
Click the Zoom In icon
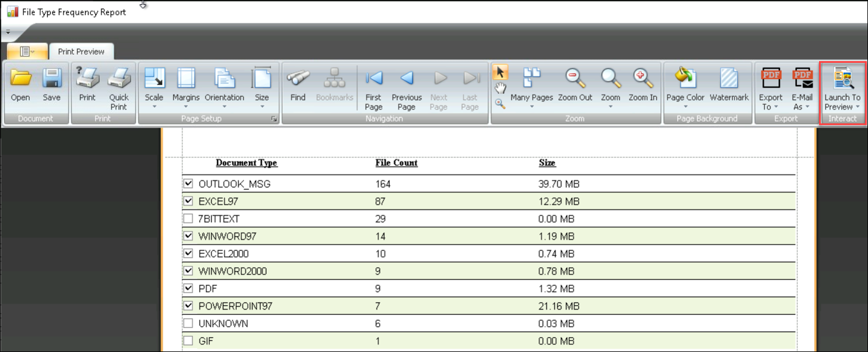click(x=643, y=78)
